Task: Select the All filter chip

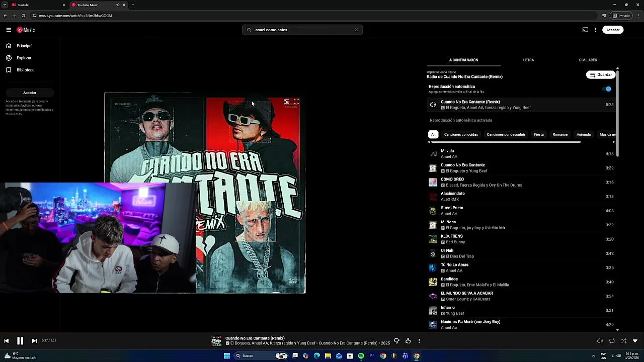Action: tap(433, 134)
